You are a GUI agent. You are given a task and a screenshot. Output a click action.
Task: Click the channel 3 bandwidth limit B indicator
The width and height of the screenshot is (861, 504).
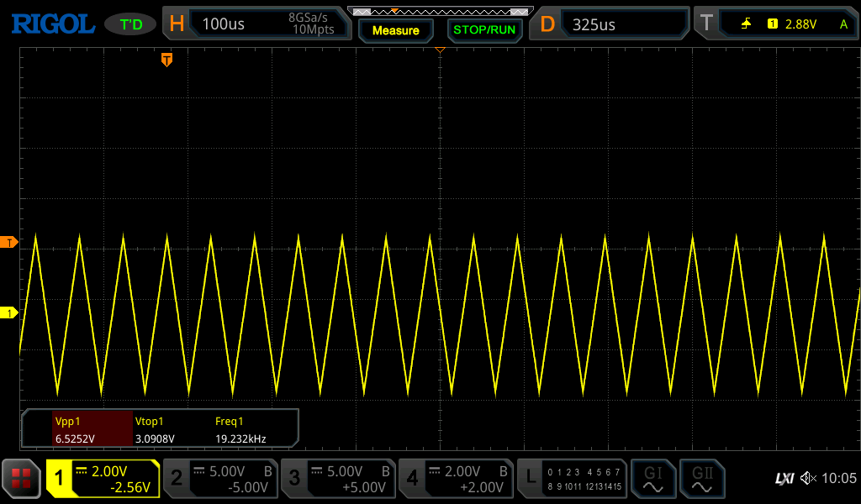pyautogui.click(x=385, y=471)
